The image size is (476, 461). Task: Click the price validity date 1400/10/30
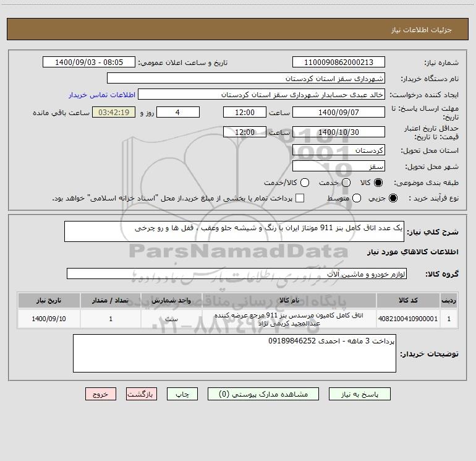(x=339, y=132)
